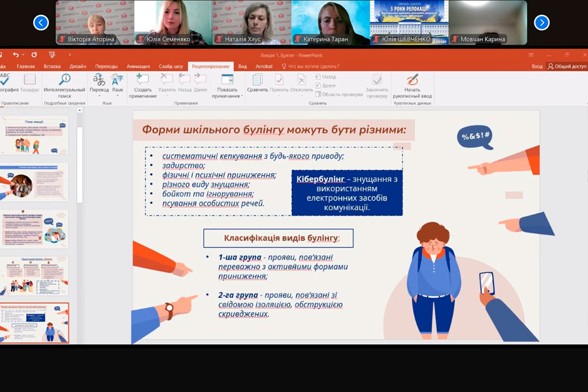The width and height of the screenshot is (588, 392).
Task: Expand the Показать примечания dropdown arrow
Action: 242,96
